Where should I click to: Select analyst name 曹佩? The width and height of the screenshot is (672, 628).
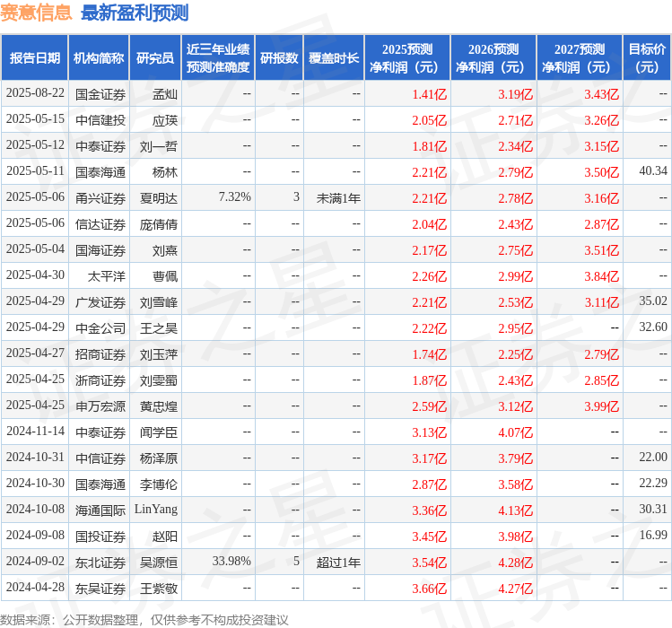click(165, 276)
